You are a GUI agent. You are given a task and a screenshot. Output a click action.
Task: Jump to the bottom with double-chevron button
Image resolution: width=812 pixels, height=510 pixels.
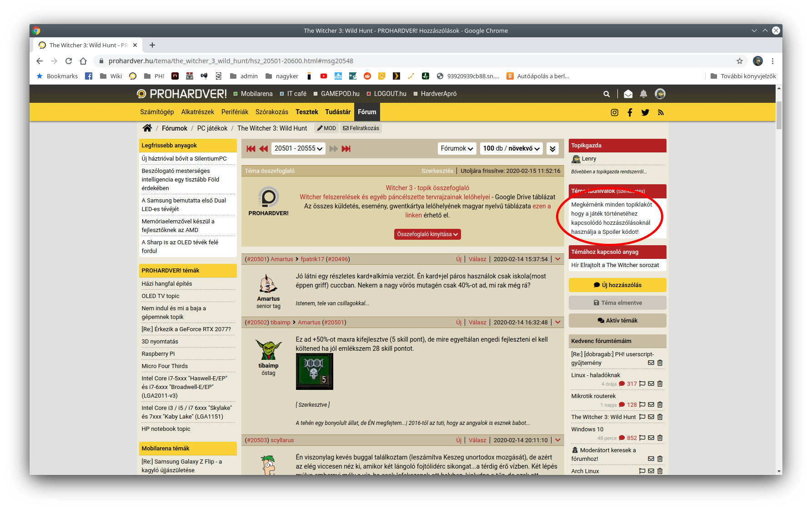(x=552, y=149)
